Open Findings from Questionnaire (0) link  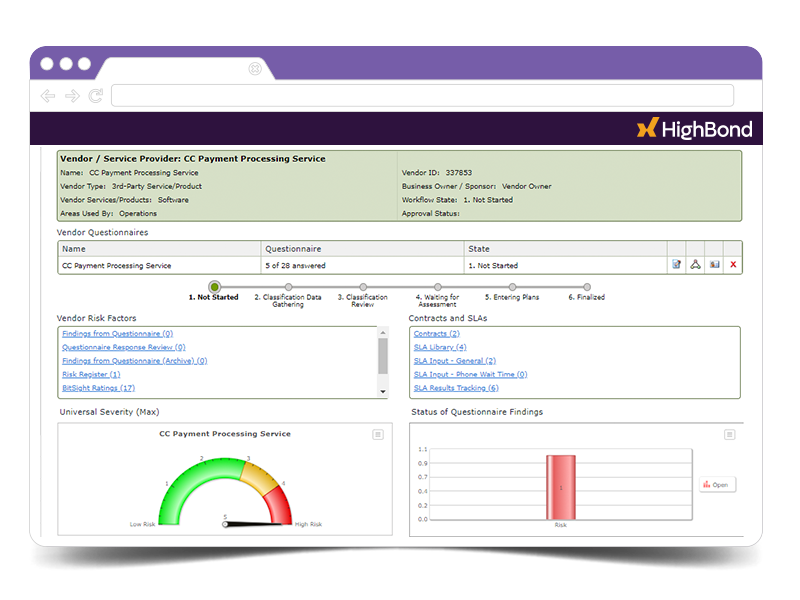118,334
